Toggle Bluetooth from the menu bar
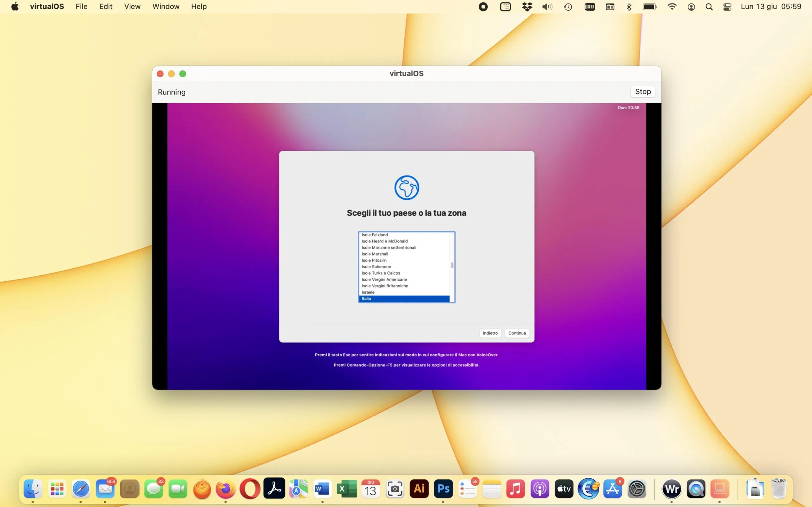This screenshot has width=812, height=507. tap(628, 7)
